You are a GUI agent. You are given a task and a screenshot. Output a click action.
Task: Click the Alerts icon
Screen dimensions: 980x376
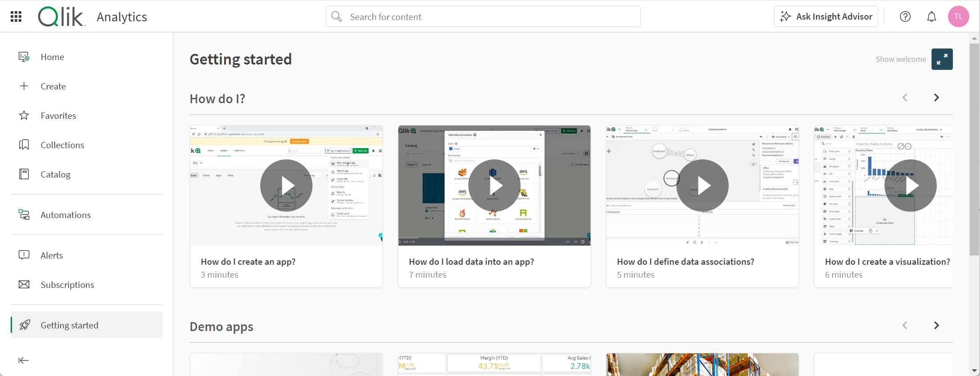[x=24, y=255]
